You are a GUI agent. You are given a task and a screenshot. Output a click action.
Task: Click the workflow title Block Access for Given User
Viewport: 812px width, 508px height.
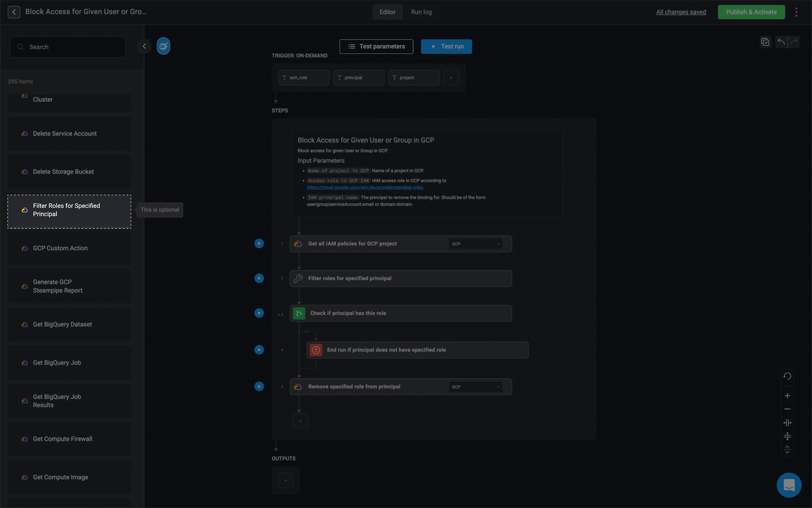pos(86,12)
